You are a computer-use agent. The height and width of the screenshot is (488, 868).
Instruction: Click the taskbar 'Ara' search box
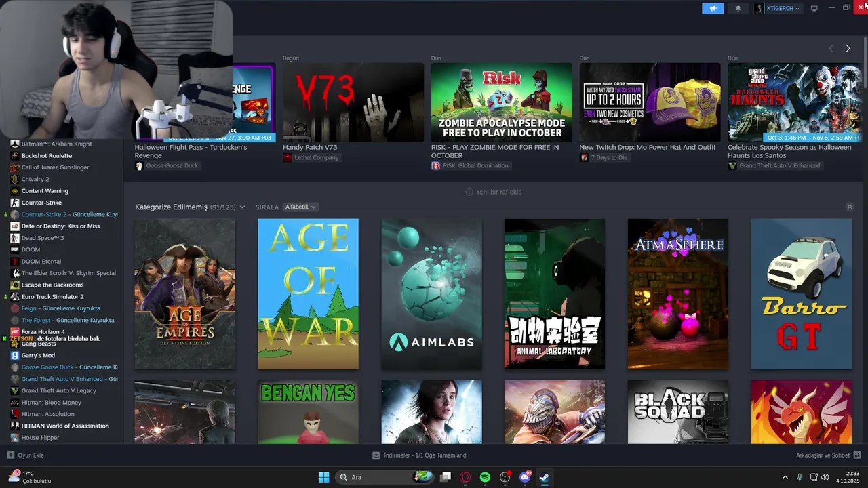(385, 477)
